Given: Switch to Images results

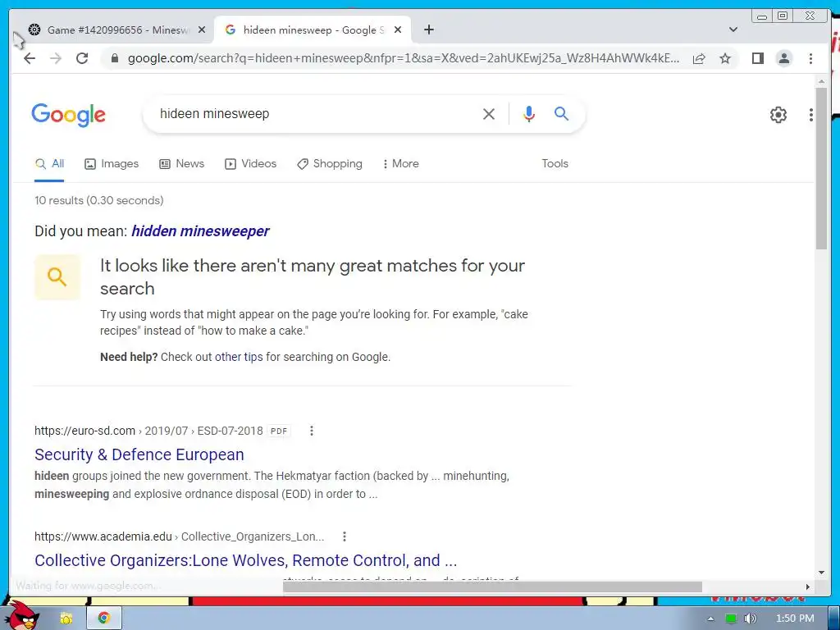Looking at the screenshot, I should pyautogui.click(x=112, y=164).
